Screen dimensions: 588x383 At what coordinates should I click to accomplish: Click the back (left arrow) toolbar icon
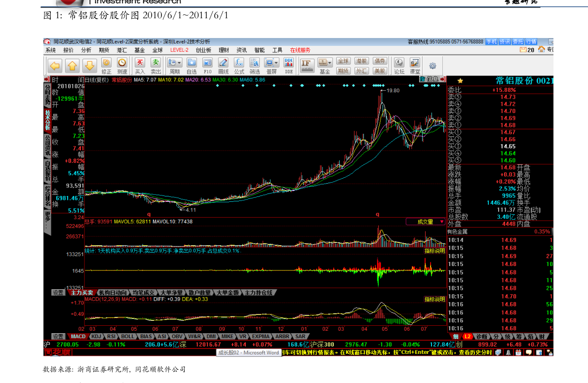[55, 66]
